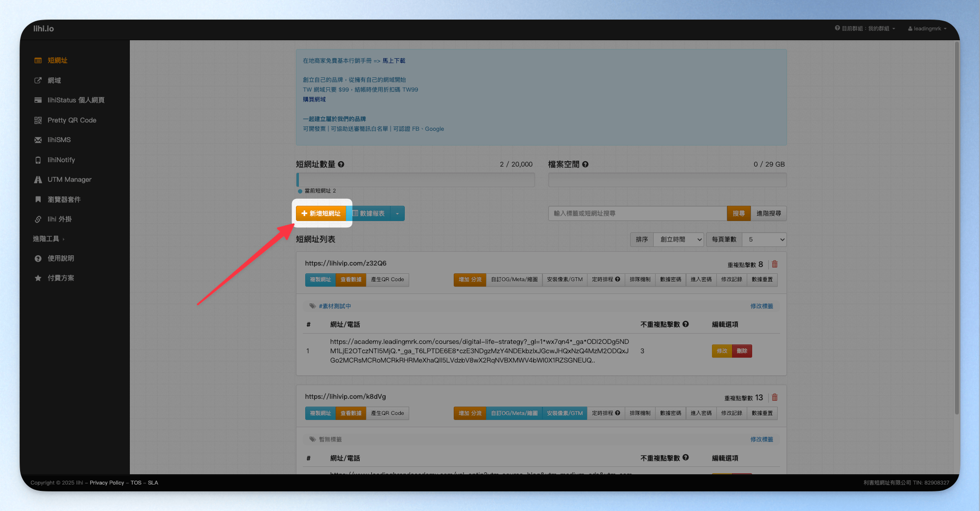980x511 pixels.
Task: Click the orange 搜尋 button
Action: pos(738,214)
